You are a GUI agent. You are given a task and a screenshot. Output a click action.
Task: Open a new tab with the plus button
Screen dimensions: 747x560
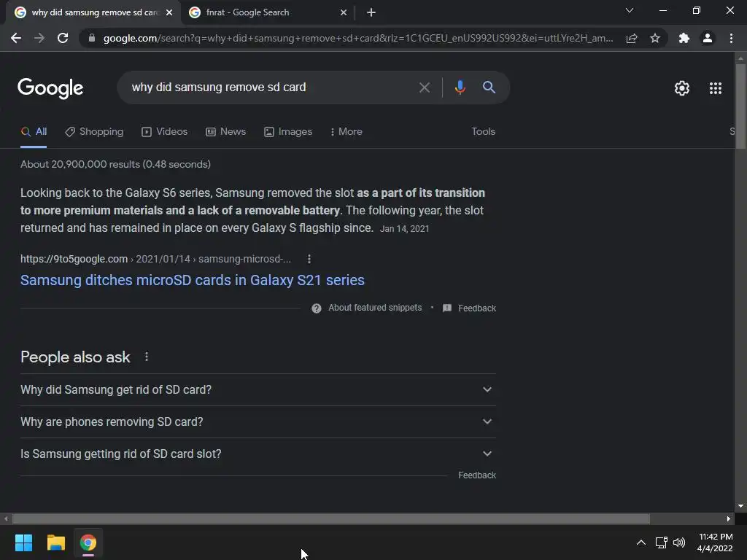[x=371, y=12]
